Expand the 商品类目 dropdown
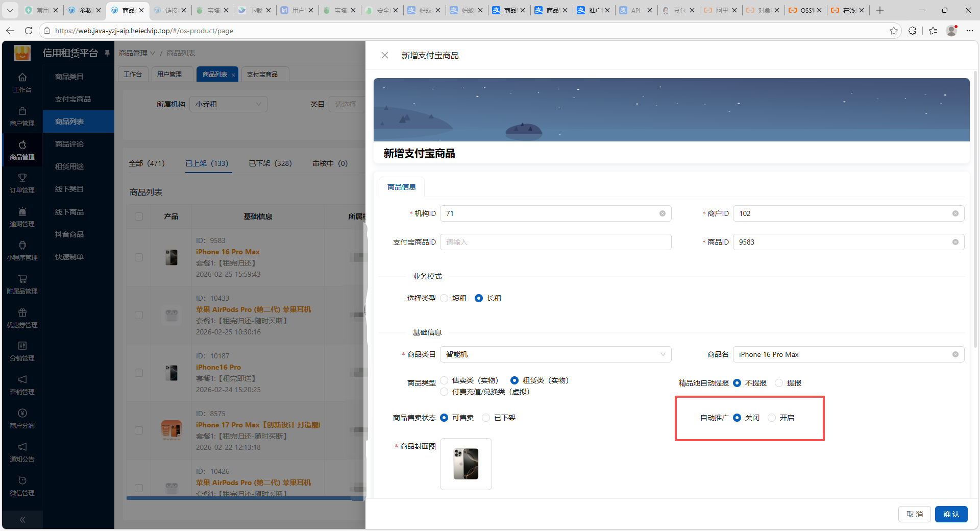 (x=555, y=354)
